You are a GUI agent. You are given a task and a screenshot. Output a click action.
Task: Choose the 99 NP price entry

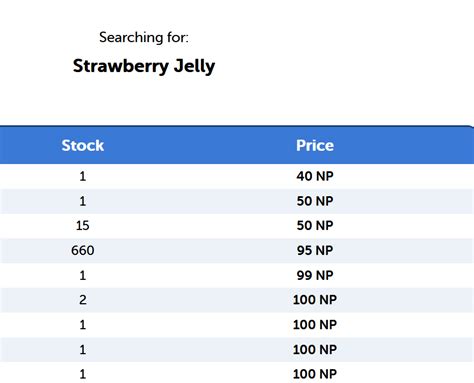(315, 275)
